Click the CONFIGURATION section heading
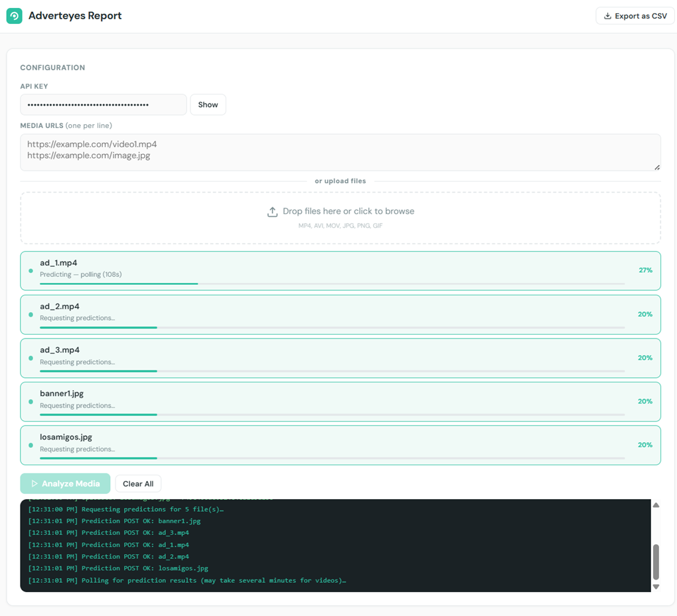This screenshot has width=677, height=616. click(52, 68)
